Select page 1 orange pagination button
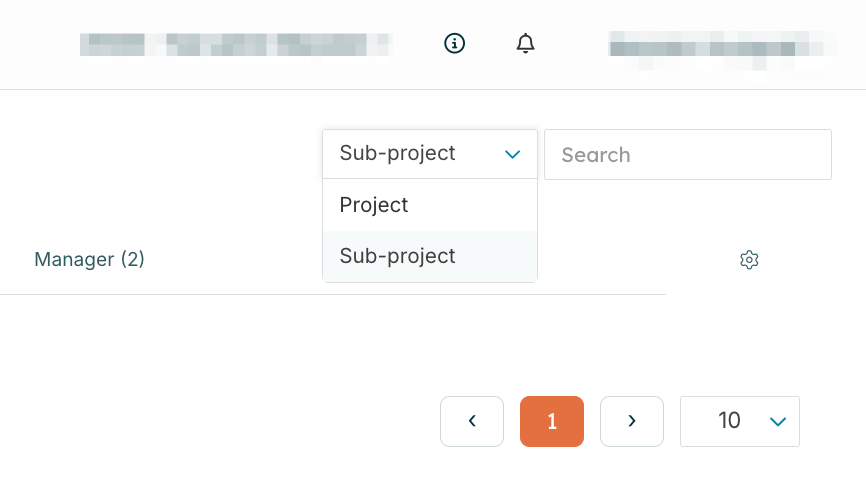 (x=552, y=421)
